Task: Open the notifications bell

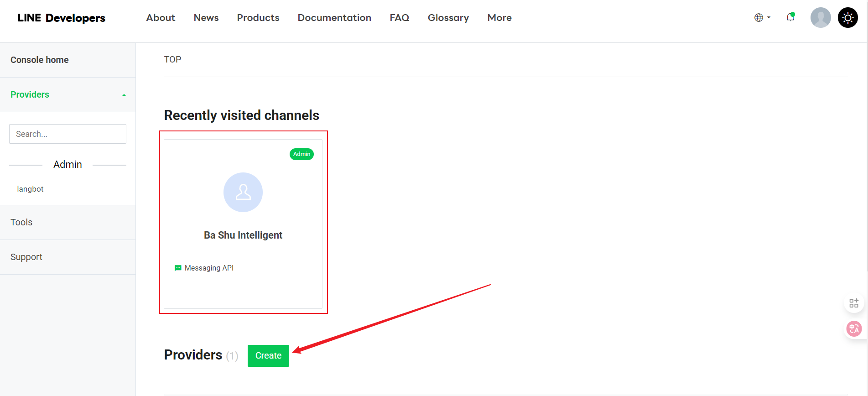Action: click(790, 17)
